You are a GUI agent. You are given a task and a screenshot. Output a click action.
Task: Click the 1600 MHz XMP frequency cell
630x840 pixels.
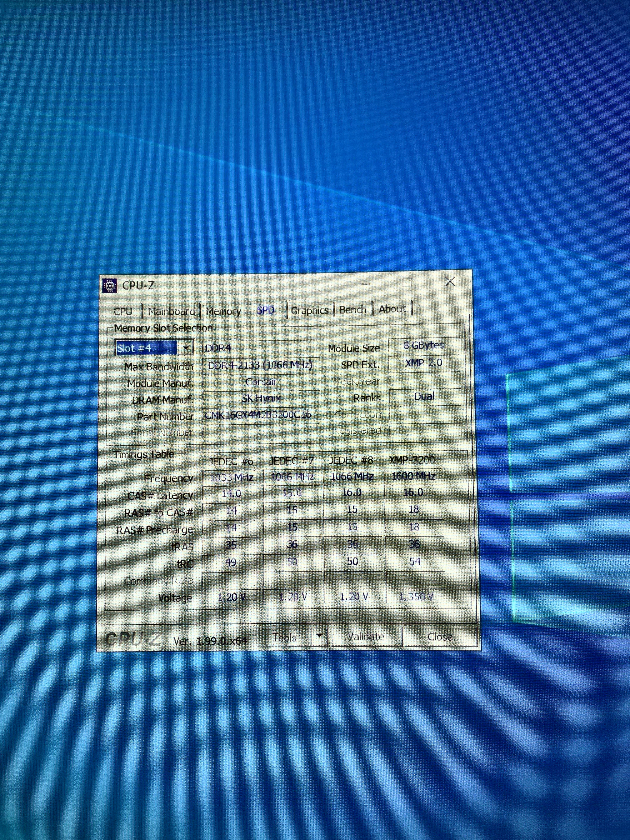pos(414,476)
